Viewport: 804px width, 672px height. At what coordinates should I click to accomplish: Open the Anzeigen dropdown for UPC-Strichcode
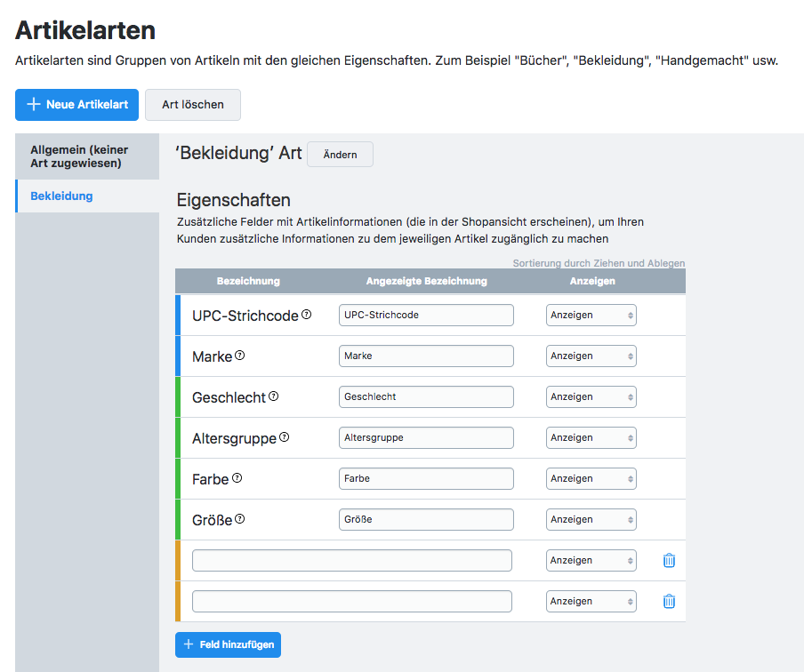click(x=591, y=315)
